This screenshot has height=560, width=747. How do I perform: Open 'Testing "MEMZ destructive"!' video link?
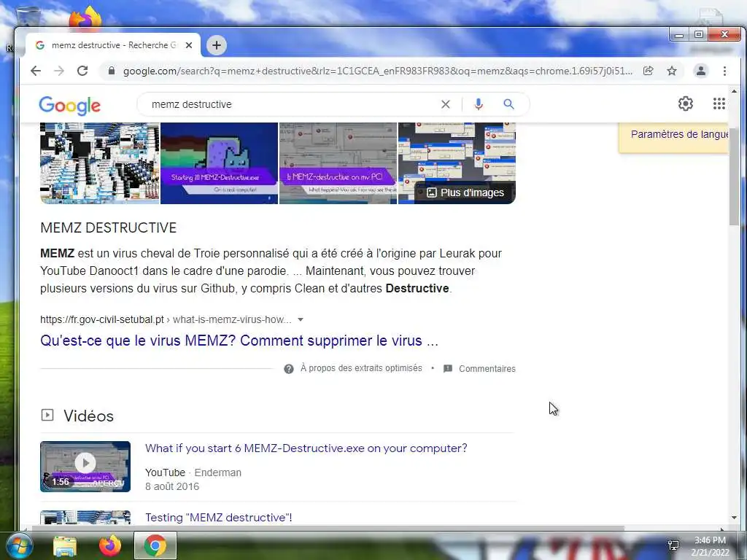(218, 517)
